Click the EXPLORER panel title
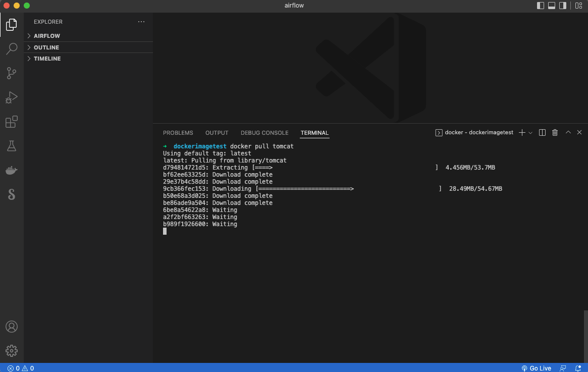 coord(48,22)
